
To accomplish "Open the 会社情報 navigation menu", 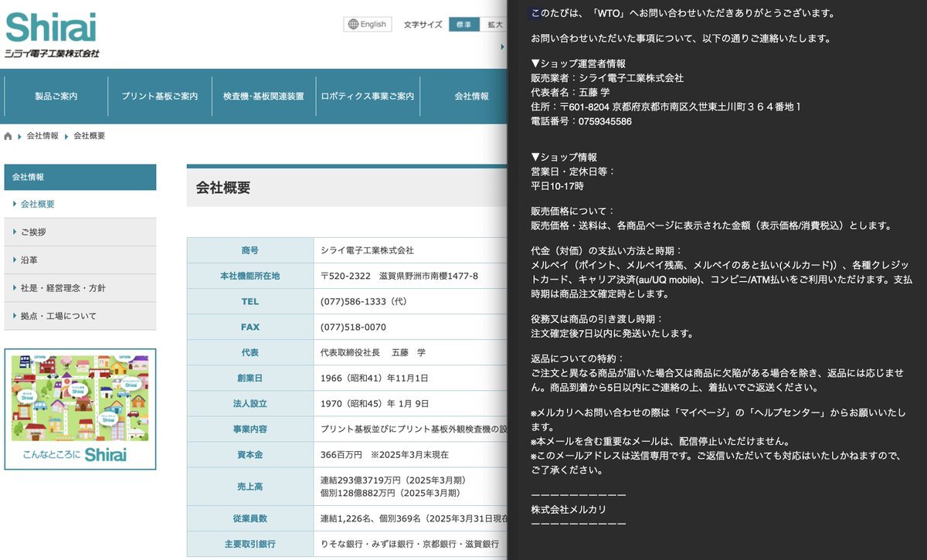I will pos(471,97).
